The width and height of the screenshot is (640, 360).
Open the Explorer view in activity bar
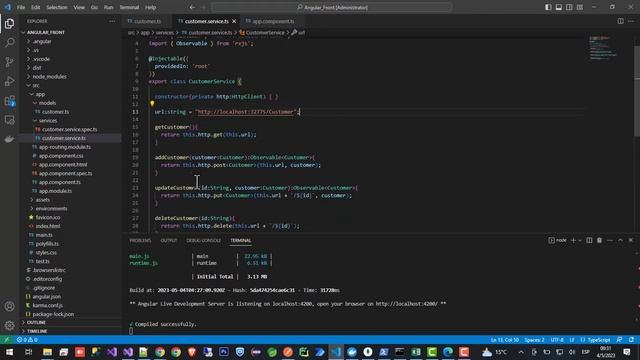(x=9, y=24)
